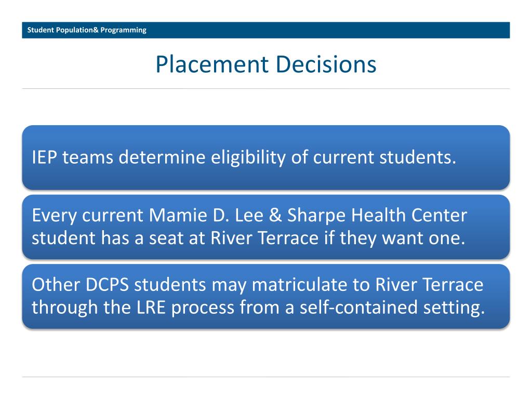Viewport: 532px width, 399px height.
Task: Click the Mamie D. Lee & Sharpe box
Action: 266,227
